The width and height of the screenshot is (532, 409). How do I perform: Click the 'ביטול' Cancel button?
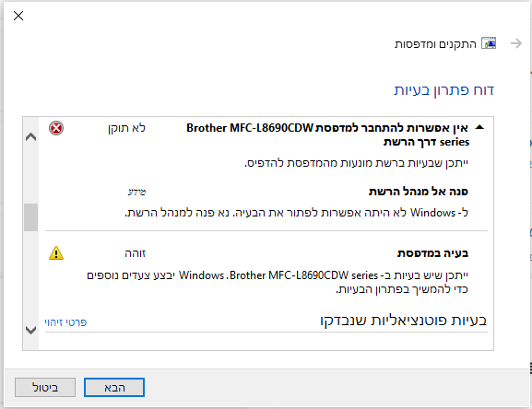[45, 387]
